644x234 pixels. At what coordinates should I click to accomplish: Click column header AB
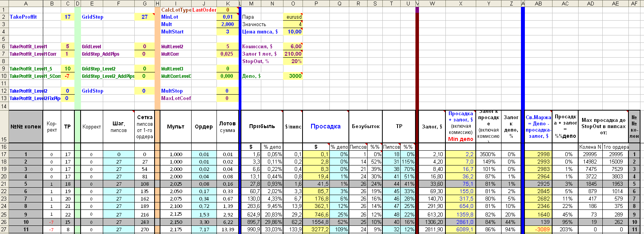coord(538,4)
